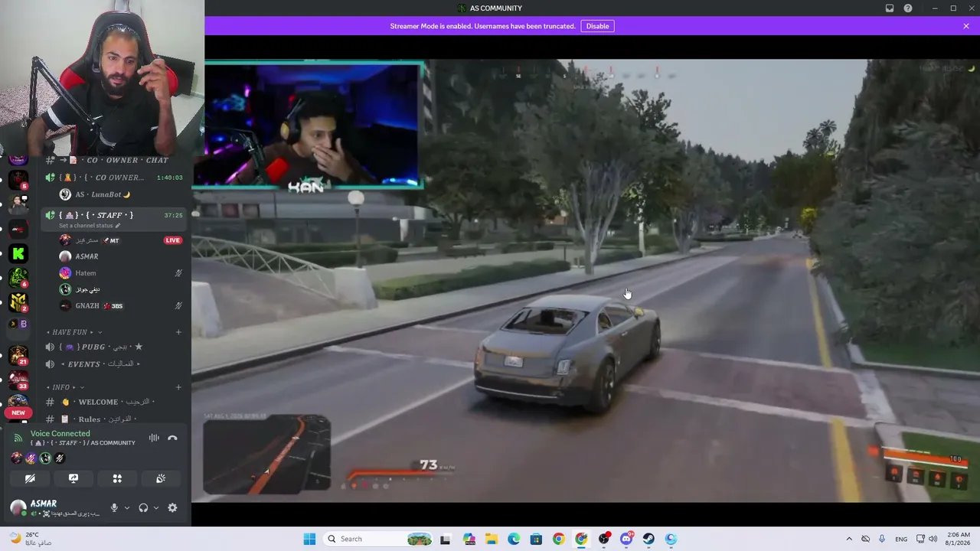Open the weather widget showing 26°C
The width and height of the screenshot is (980, 551).
click(x=31, y=539)
